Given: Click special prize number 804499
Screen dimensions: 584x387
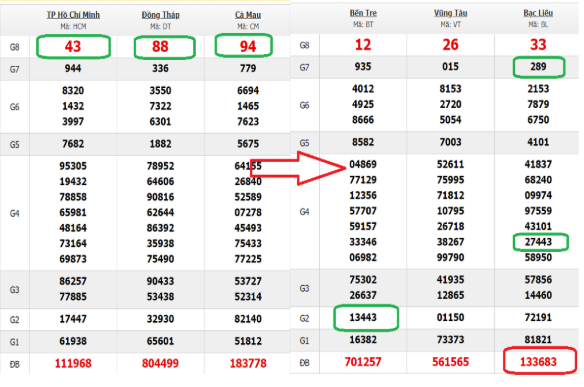Looking at the screenshot, I should click(x=161, y=364).
